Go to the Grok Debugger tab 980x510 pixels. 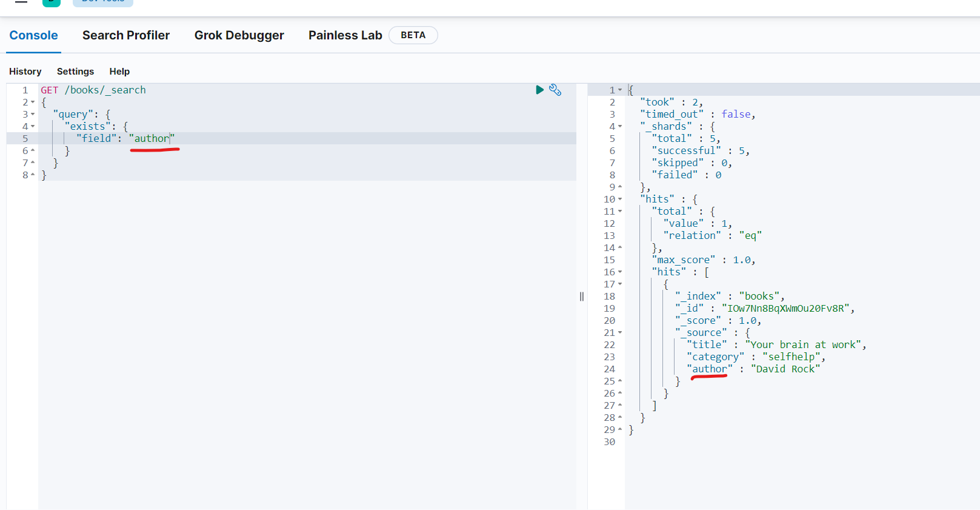(x=239, y=35)
